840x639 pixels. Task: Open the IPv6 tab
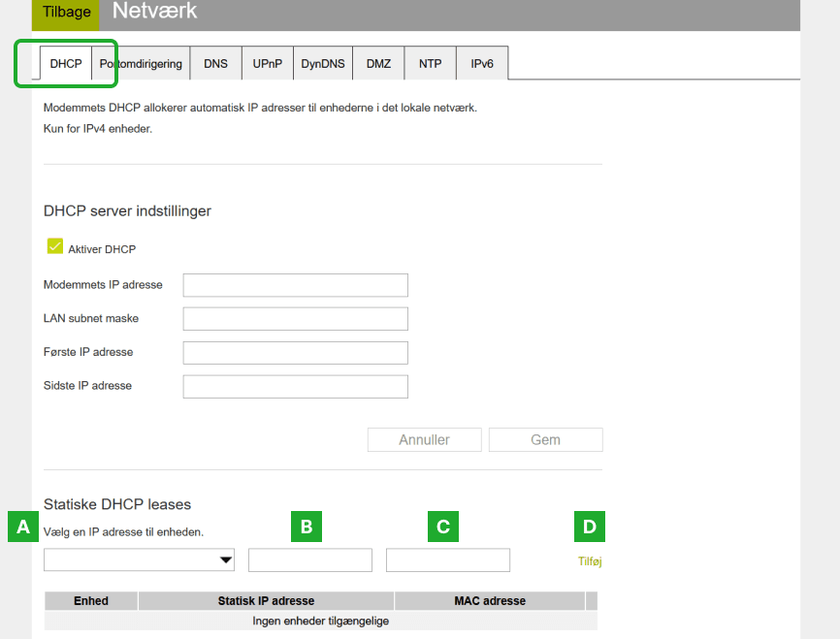(482, 64)
